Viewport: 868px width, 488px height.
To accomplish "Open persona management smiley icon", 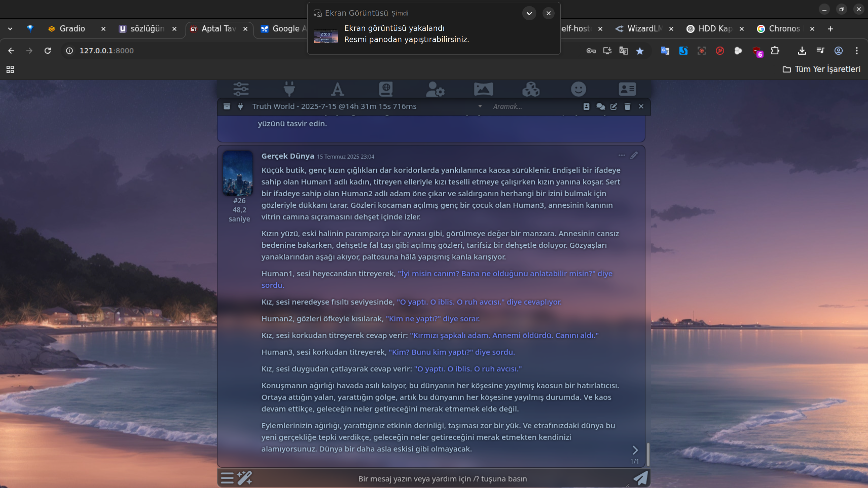I will pyautogui.click(x=578, y=89).
